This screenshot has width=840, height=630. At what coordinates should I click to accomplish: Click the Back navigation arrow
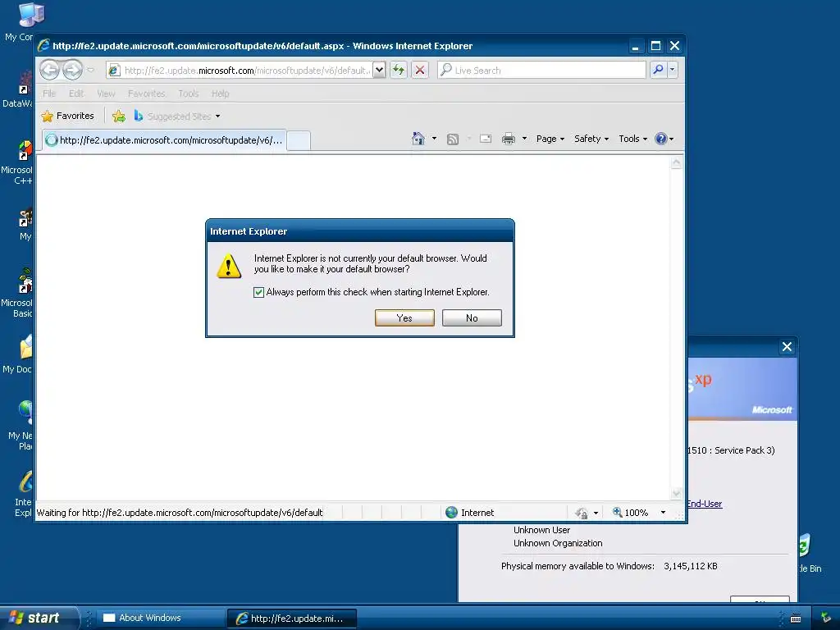pyautogui.click(x=50, y=70)
